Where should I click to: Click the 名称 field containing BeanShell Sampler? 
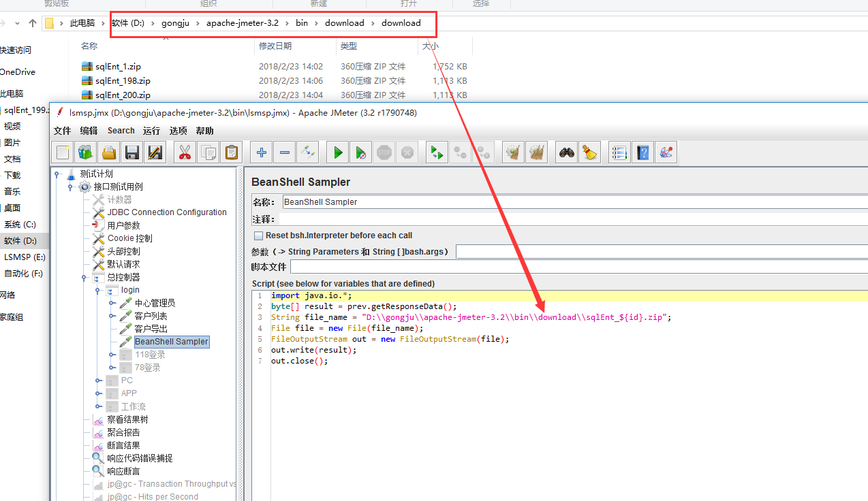tap(574, 202)
